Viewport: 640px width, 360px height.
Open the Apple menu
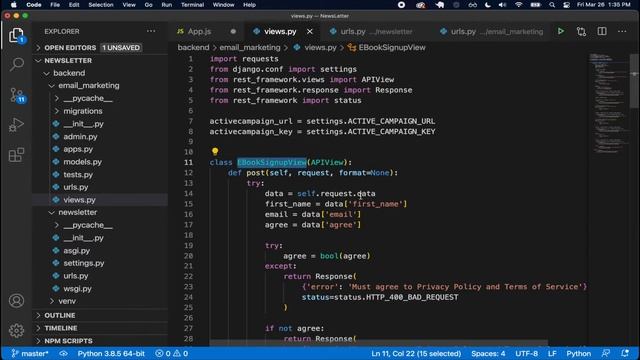click(x=13, y=5)
